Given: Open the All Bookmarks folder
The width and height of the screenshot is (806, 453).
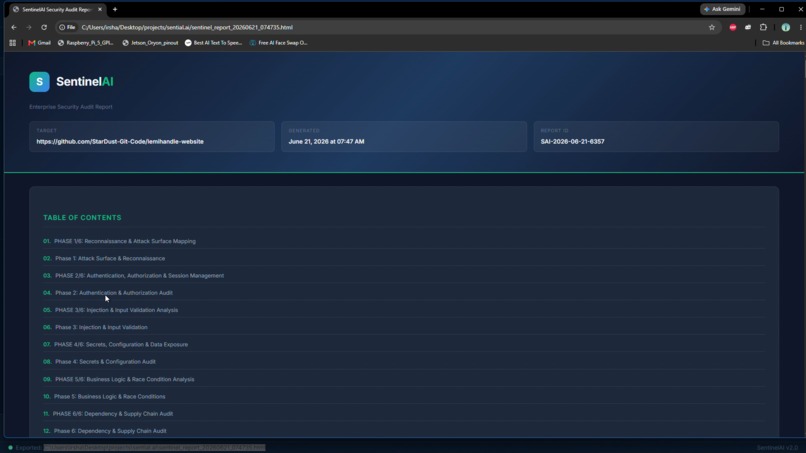Looking at the screenshot, I should (x=783, y=43).
